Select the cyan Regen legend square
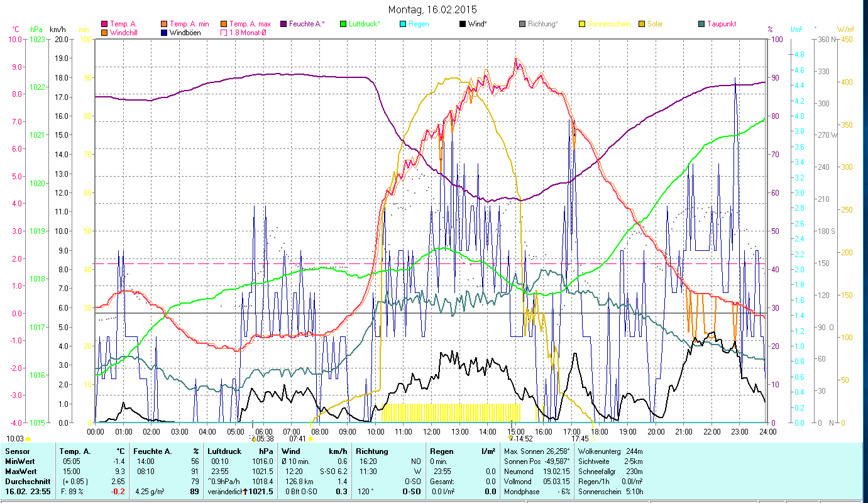This screenshot has width=868, height=503. pyautogui.click(x=402, y=24)
